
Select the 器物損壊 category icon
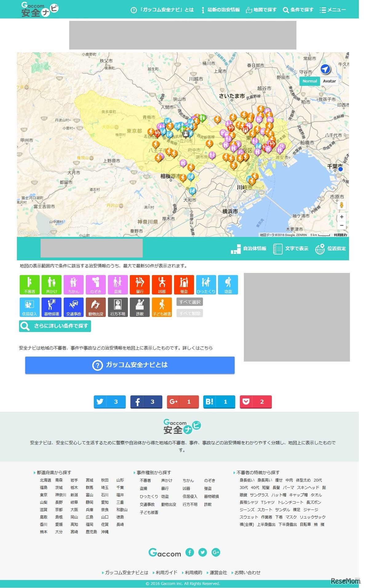click(52, 307)
